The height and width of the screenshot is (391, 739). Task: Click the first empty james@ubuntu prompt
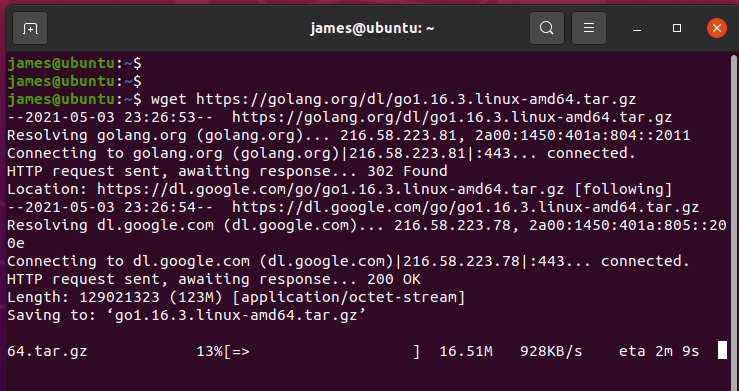tap(74, 63)
